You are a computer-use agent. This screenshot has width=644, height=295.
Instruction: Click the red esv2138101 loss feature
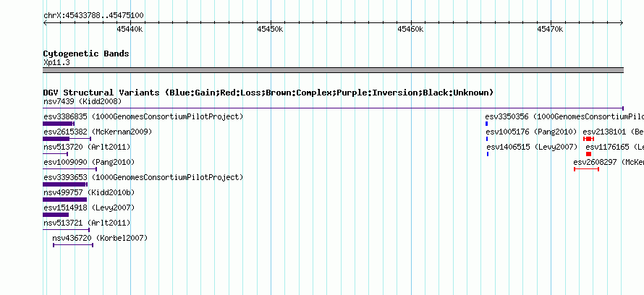588,139
